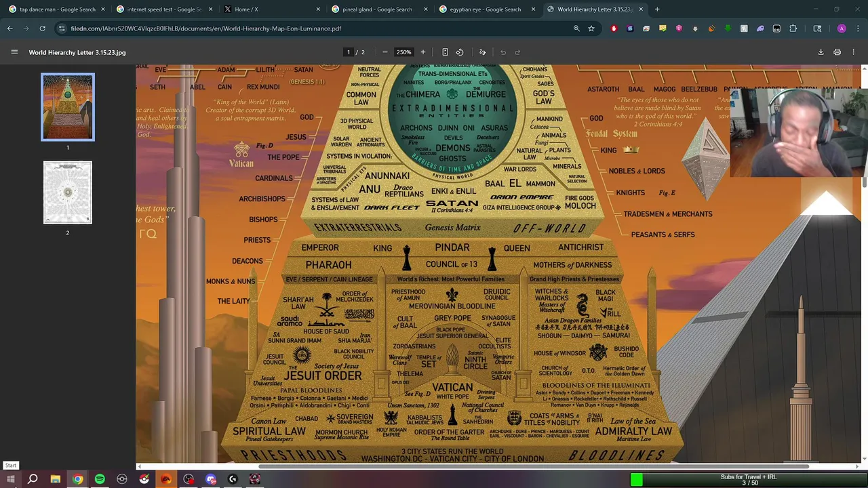This screenshot has width=868, height=488.
Task: Select page 2 thumbnail
Action: pos(68,192)
